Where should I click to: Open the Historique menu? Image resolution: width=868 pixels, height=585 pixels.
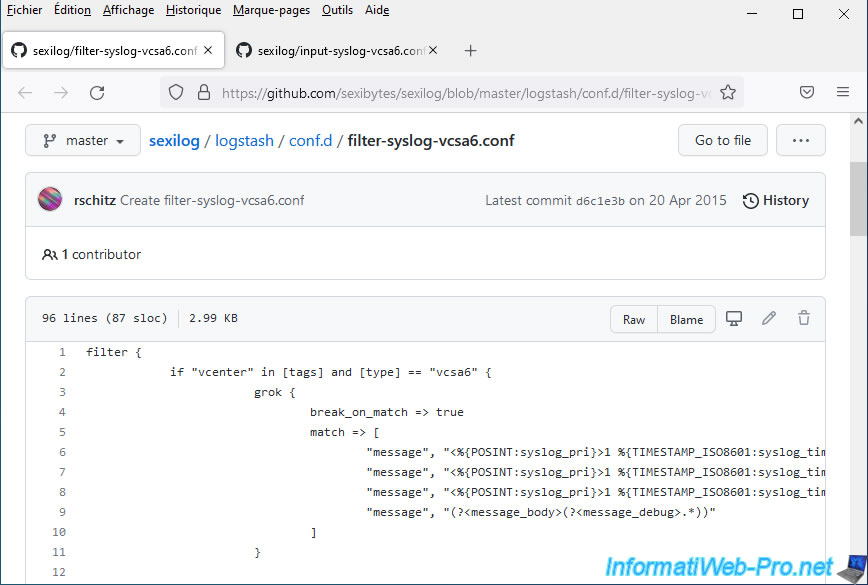pos(194,10)
